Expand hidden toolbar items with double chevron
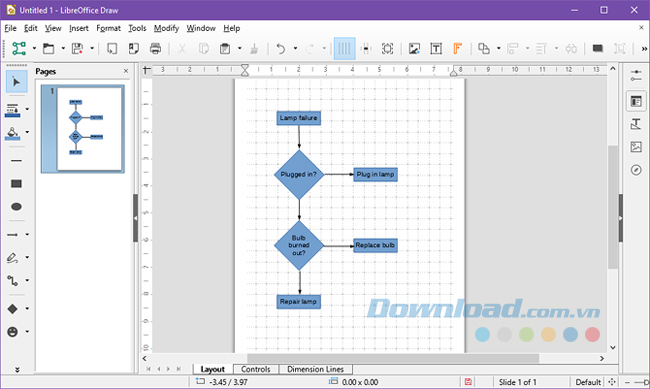 [x=644, y=49]
